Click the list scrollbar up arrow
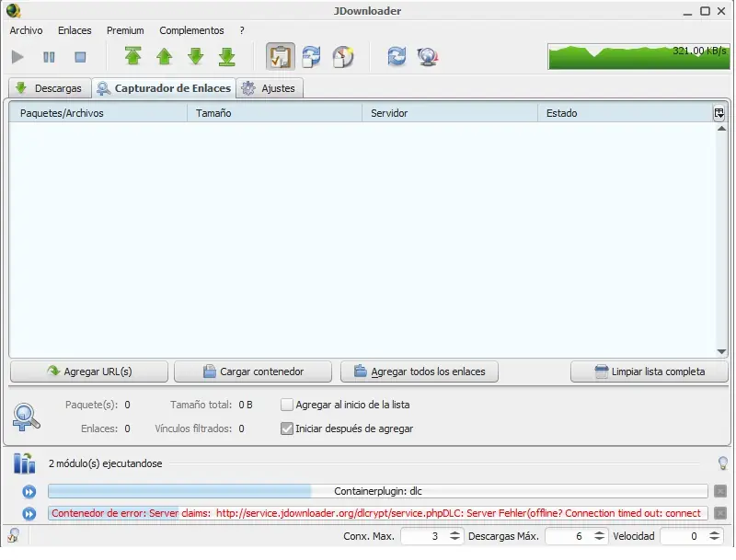Image resolution: width=736 pixels, height=560 pixels. click(x=721, y=129)
